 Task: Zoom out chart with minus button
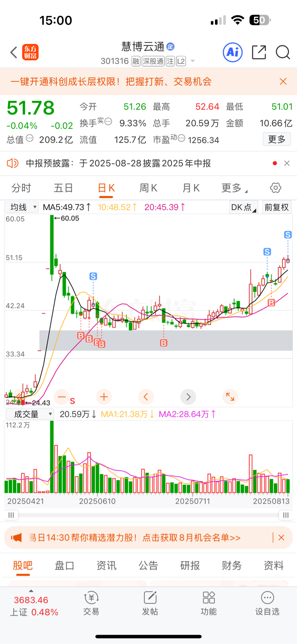coord(61,397)
